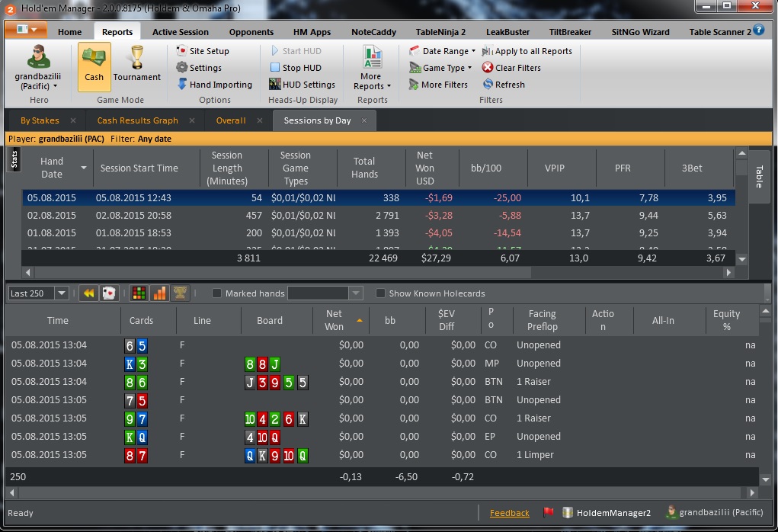
Task: Open the Home ribbon tab
Action: pyautogui.click(x=69, y=32)
